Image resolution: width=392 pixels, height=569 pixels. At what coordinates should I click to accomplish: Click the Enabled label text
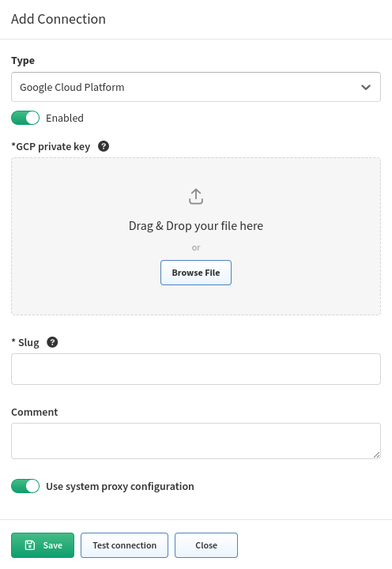tap(65, 118)
